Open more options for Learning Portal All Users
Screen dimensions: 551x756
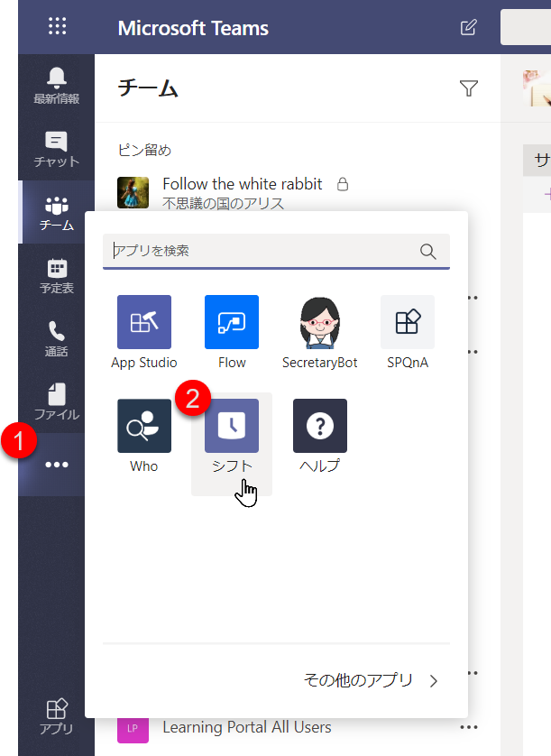pos(469,727)
